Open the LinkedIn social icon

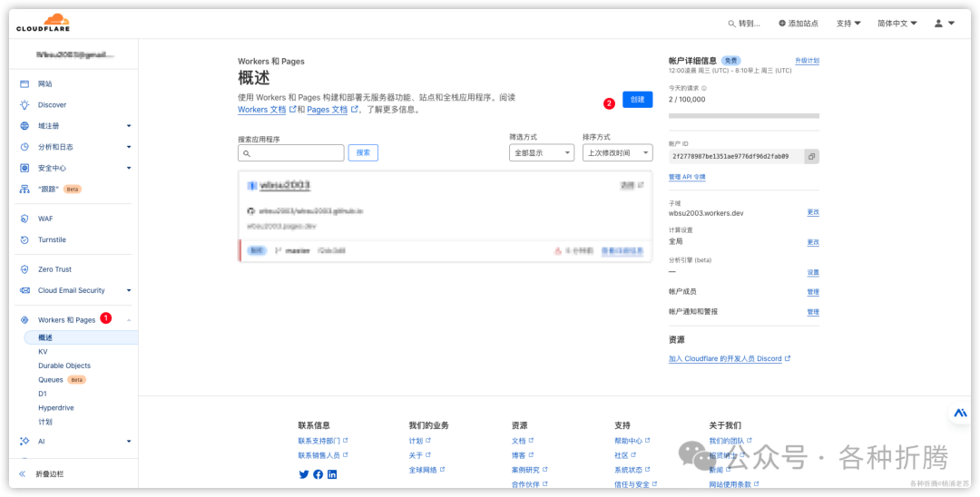(332, 474)
